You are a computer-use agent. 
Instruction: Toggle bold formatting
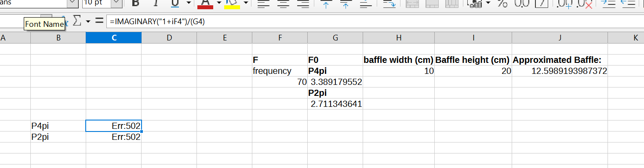click(135, 4)
